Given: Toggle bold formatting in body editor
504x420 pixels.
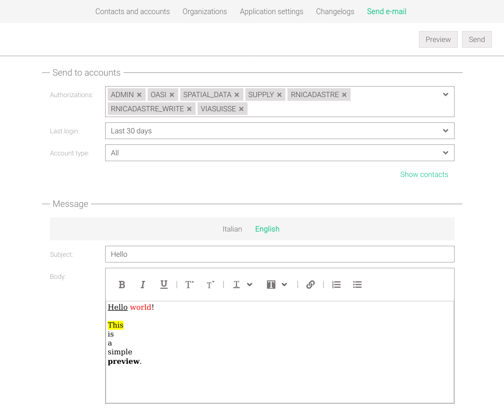Looking at the screenshot, I should (x=121, y=285).
